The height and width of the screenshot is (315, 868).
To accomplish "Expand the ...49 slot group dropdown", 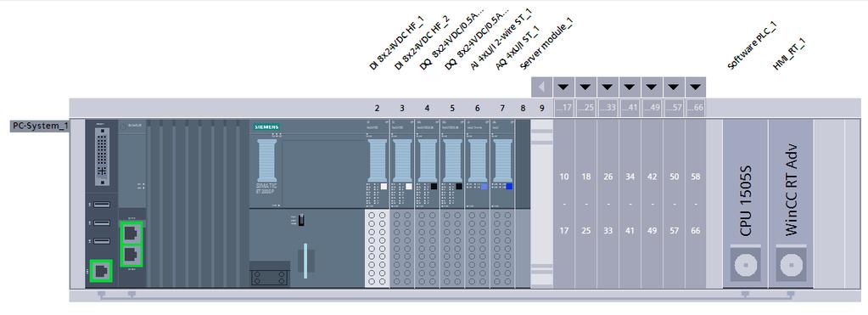I will (652, 87).
